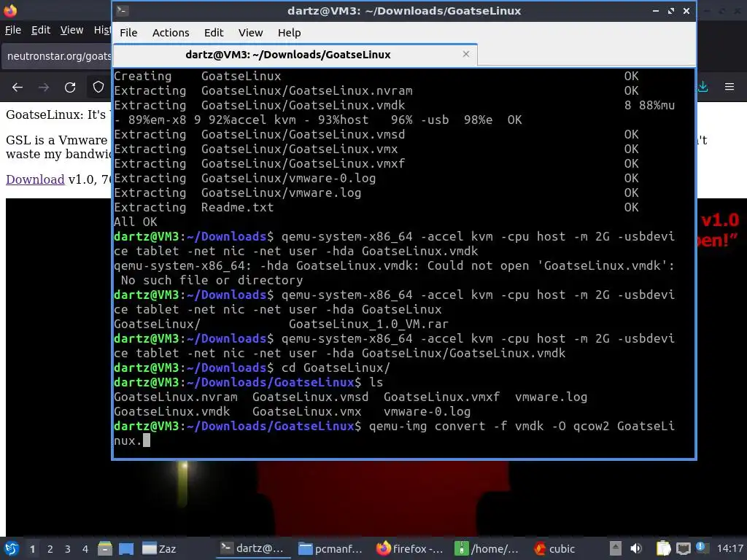Open Firefox's Edit menu
Screen dimensions: 747x560
coord(41,30)
